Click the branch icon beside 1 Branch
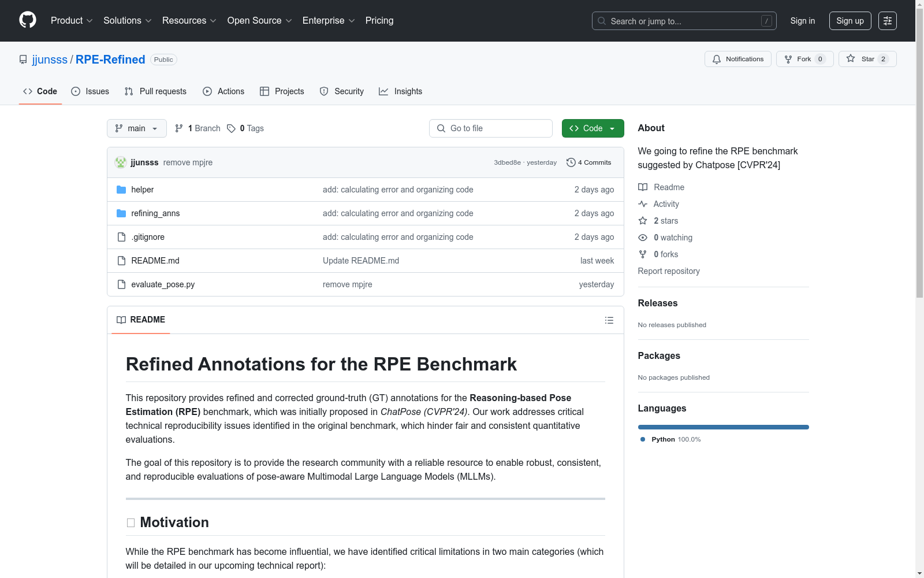This screenshot has width=924, height=578. 179,128
